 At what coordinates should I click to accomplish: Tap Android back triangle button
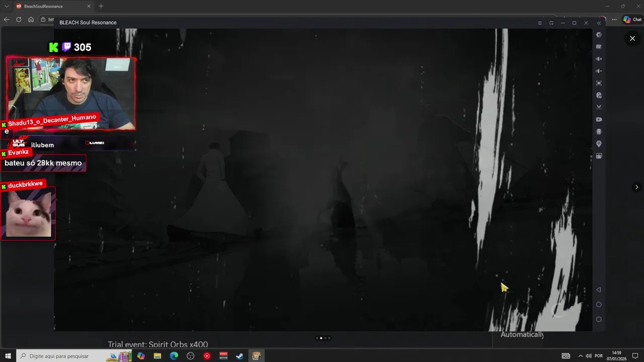click(599, 290)
